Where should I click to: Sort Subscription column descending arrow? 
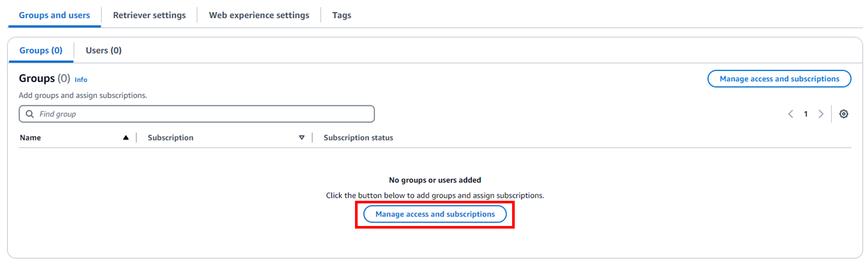pos(302,138)
